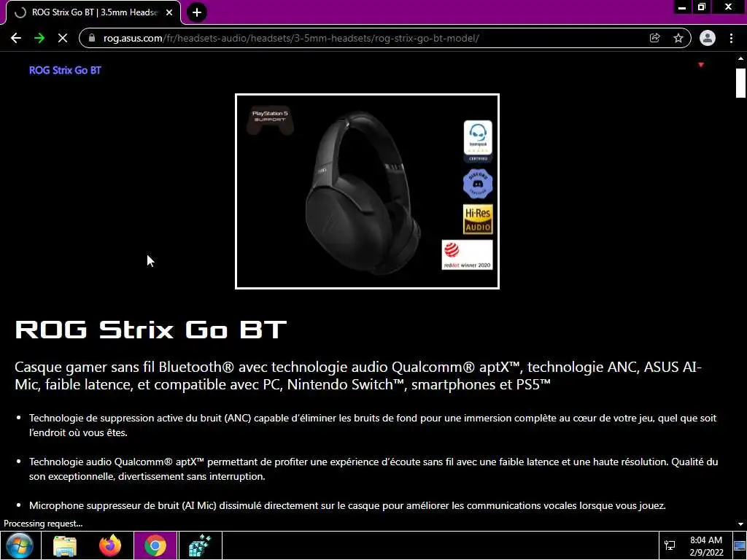Bookmark this page with star icon
This screenshot has width=747, height=560.
(678, 38)
